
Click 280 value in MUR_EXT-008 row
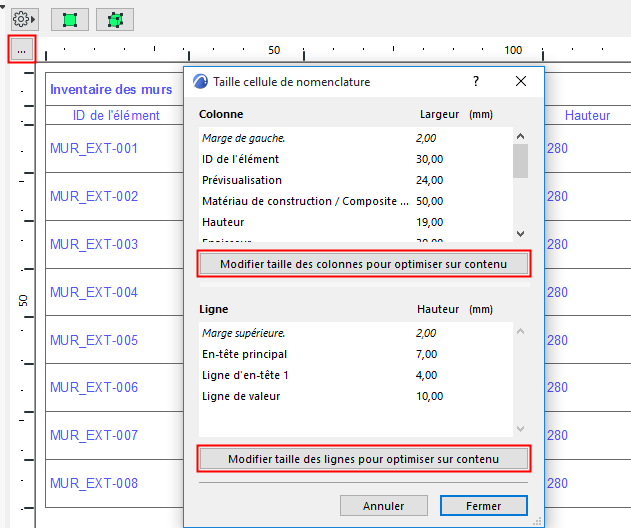coord(557,483)
